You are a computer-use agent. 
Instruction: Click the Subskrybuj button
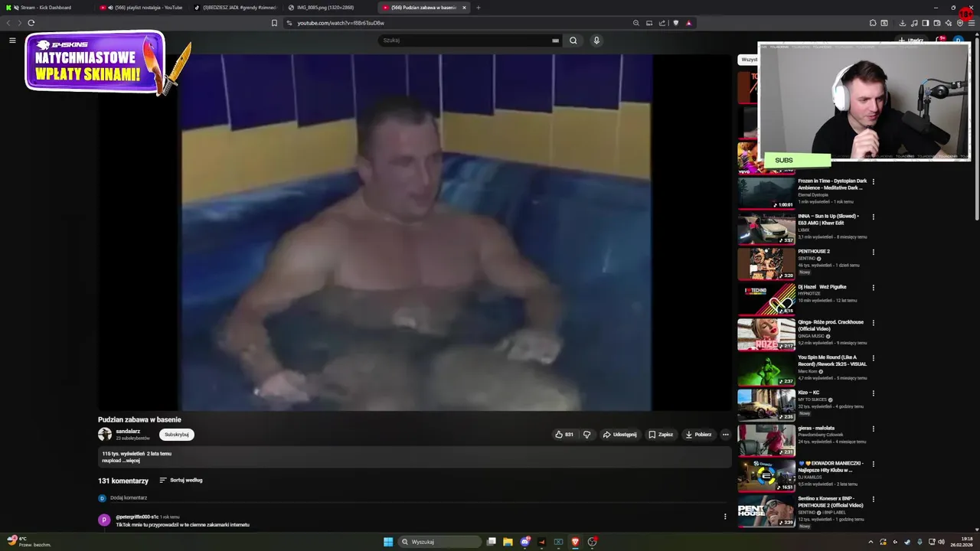tap(177, 435)
